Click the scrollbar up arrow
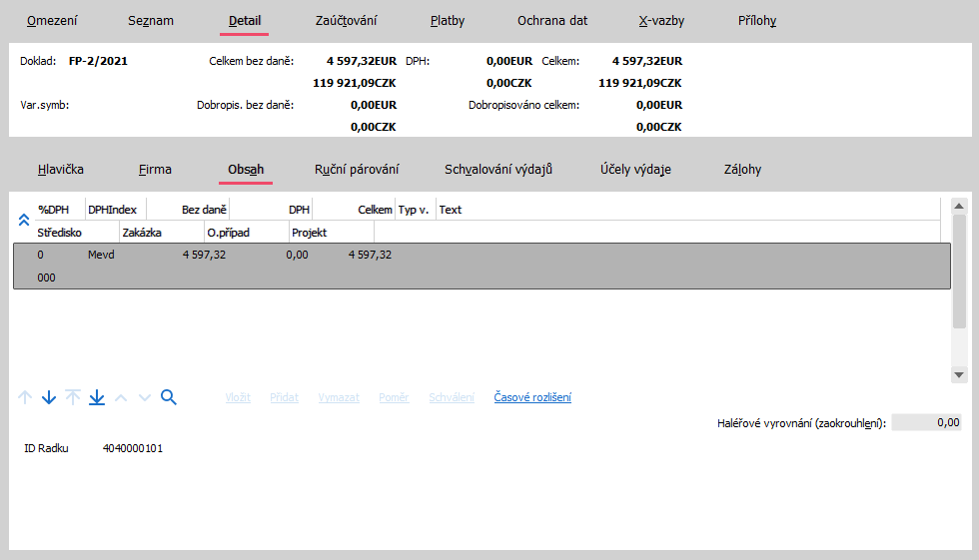The height and width of the screenshot is (560, 979). click(959, 206)
